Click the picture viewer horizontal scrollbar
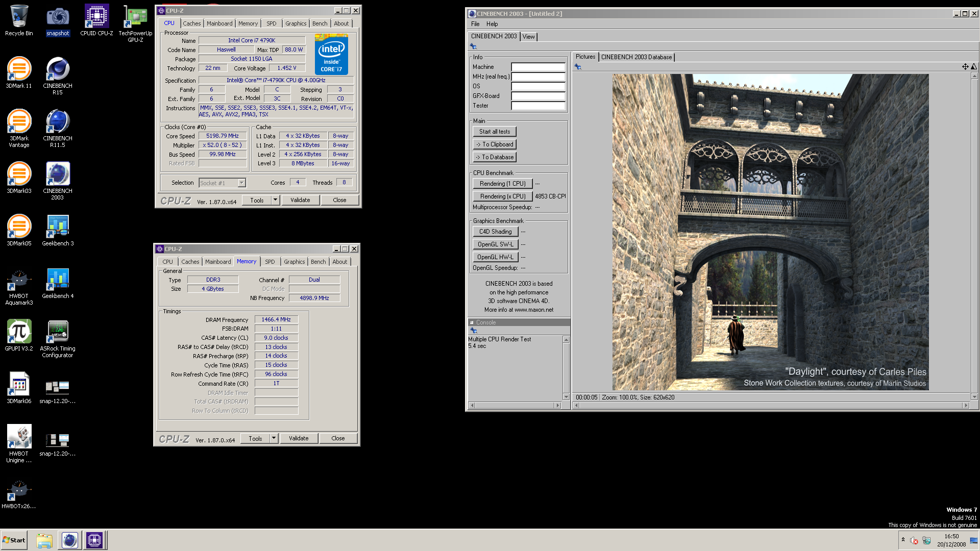The width and height of the screenshot is (980, 551). click(771, 405)
